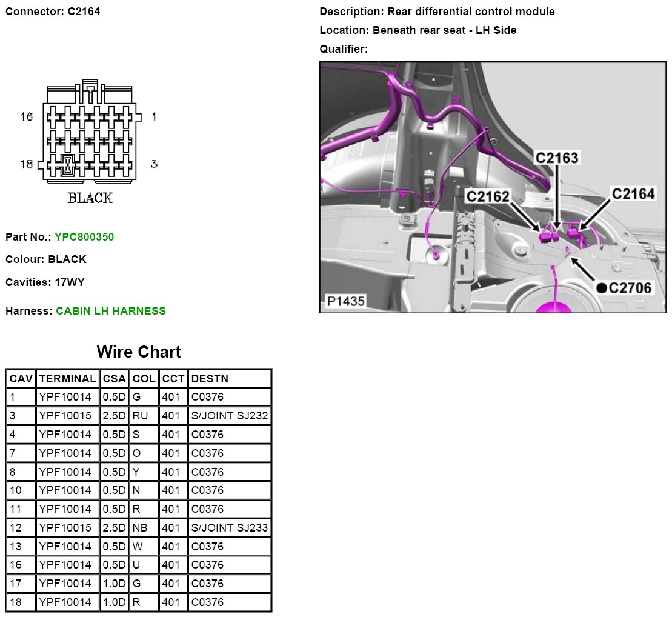Screen dimensions: 672x617
Task: Click the C2164 label in location image
Action: (x=633, y=194)
